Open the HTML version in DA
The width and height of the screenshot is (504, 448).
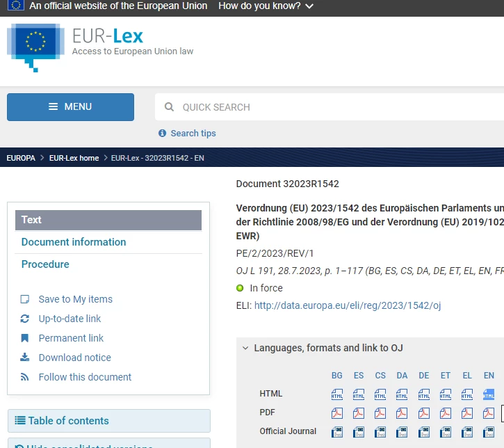(402, 394)
